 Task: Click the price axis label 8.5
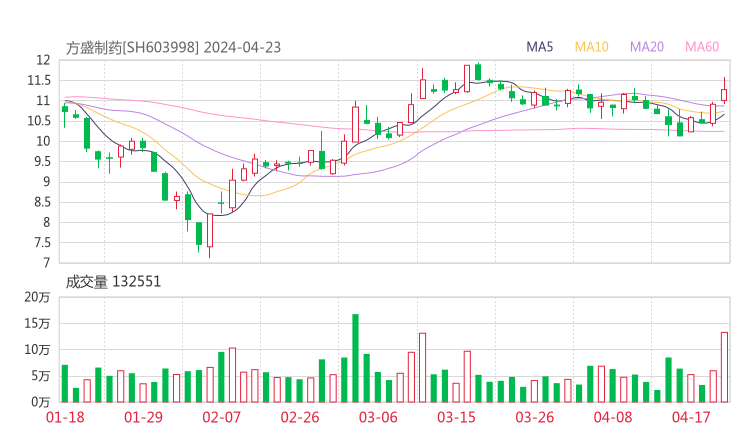pyautogui.click(x=41, y=202)
